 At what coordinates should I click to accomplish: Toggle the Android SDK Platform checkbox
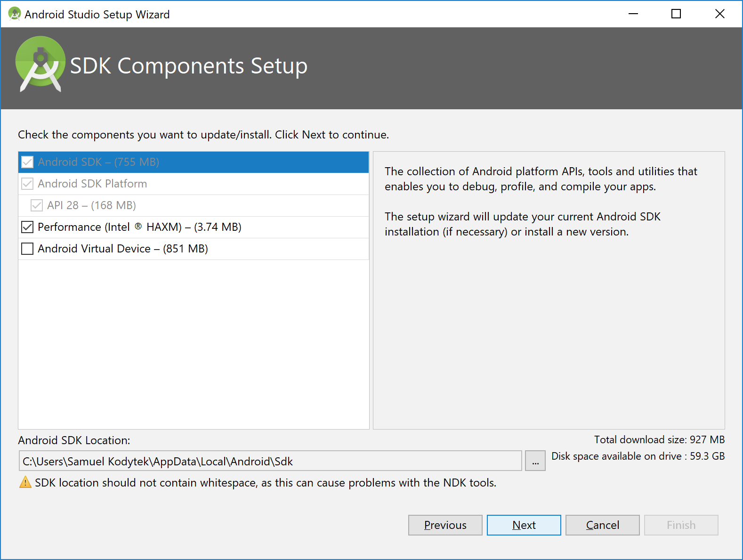coord(27,184)
